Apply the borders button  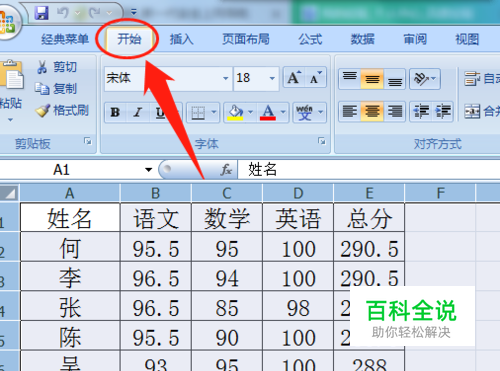(x=198, y=113)
